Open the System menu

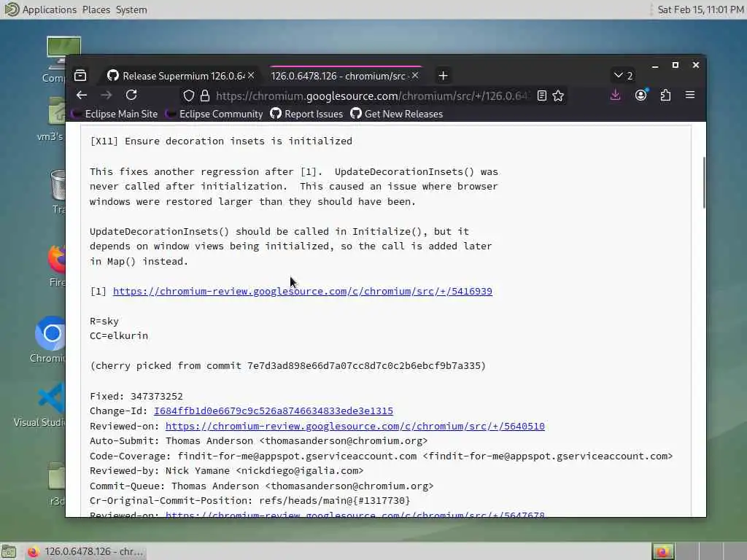pos(131,9)
